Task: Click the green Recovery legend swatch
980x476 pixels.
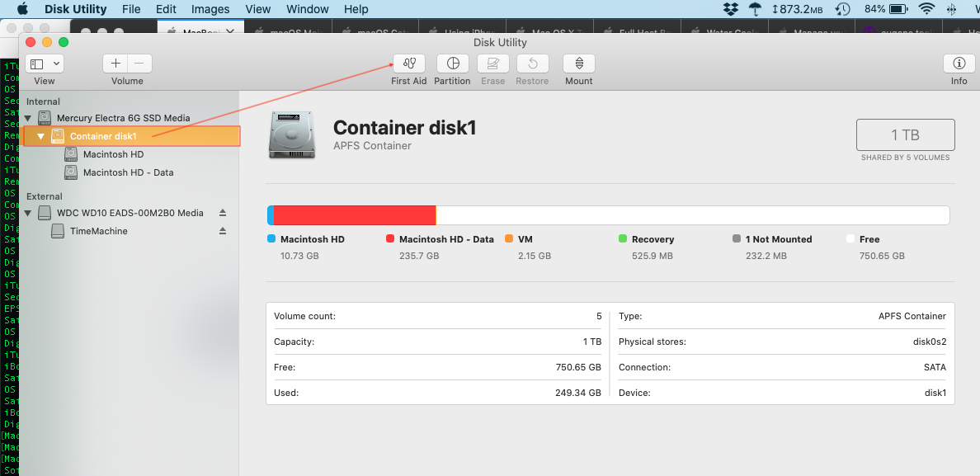Action: (623, 238)
